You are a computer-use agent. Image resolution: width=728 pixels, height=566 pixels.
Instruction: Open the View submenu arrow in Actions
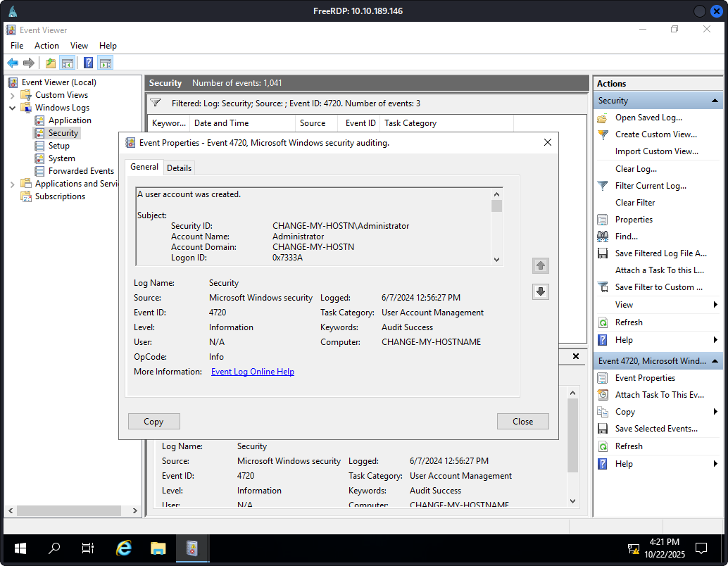coord(715,305)
